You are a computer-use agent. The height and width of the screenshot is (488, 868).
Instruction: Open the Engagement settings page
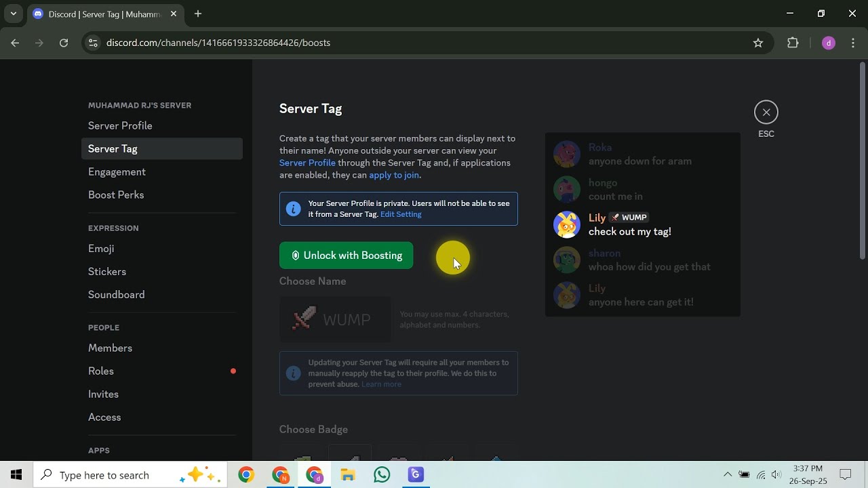tap(161, 172)
